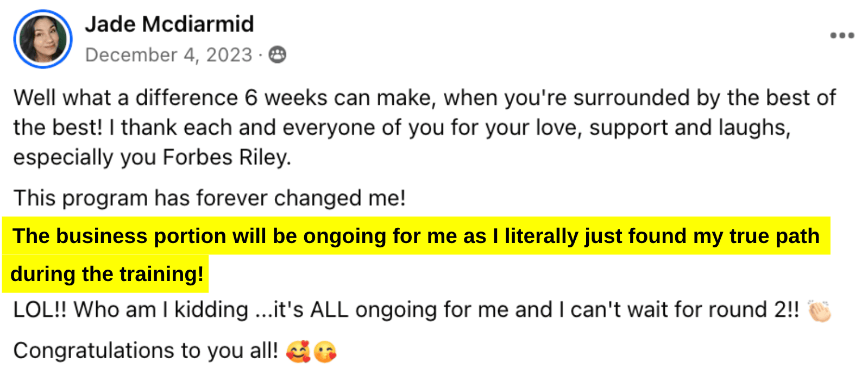868x374 pixels.
Task: Click the smiling face with hearts emoji
Action: click(x=298, y=352)
